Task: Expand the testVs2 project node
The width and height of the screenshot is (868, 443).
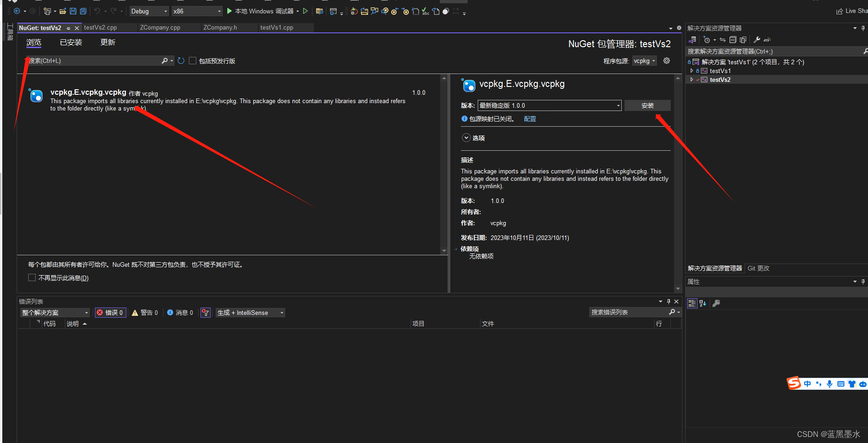Action: (x=692, y=80)
